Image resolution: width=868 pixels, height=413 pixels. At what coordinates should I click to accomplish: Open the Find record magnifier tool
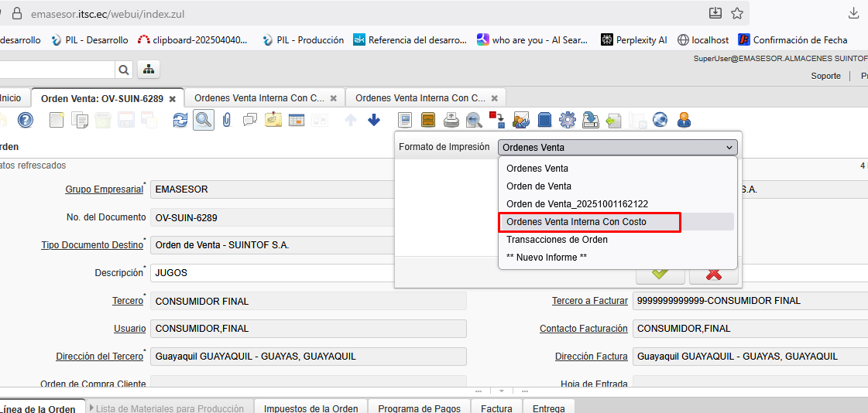(204, 120)
